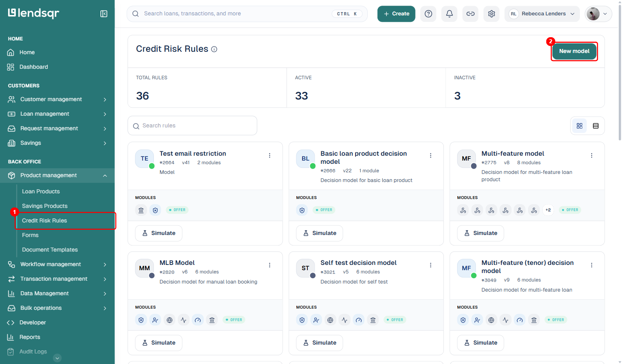This screenshot has width=622, height=364.
Task: Collapse Product management section
Action: point(57,176)
